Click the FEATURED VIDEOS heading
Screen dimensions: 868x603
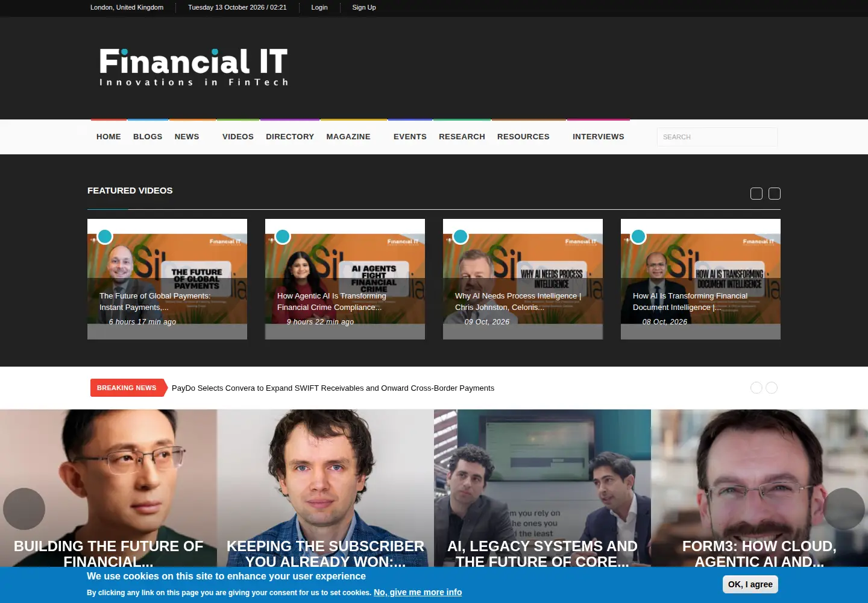click(130, 191)
